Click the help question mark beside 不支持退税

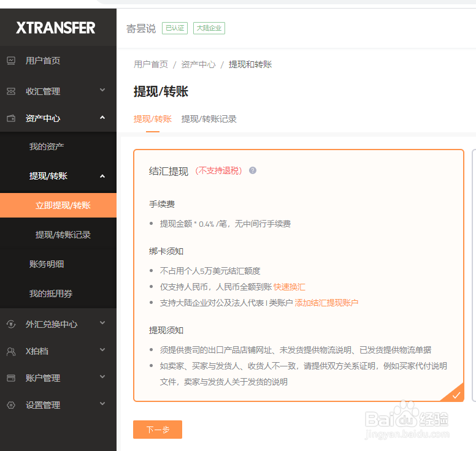253,170
